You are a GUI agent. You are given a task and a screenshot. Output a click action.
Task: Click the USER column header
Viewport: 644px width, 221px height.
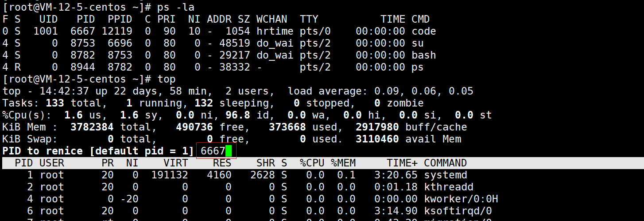click(52, 163)
